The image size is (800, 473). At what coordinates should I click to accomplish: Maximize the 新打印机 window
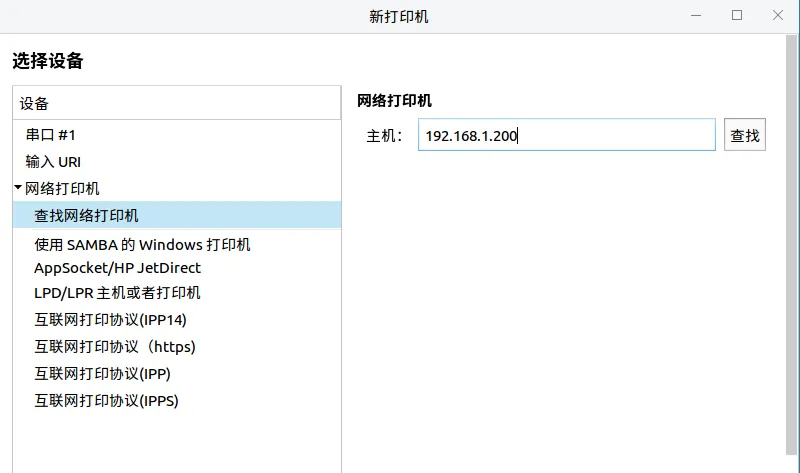737,16
